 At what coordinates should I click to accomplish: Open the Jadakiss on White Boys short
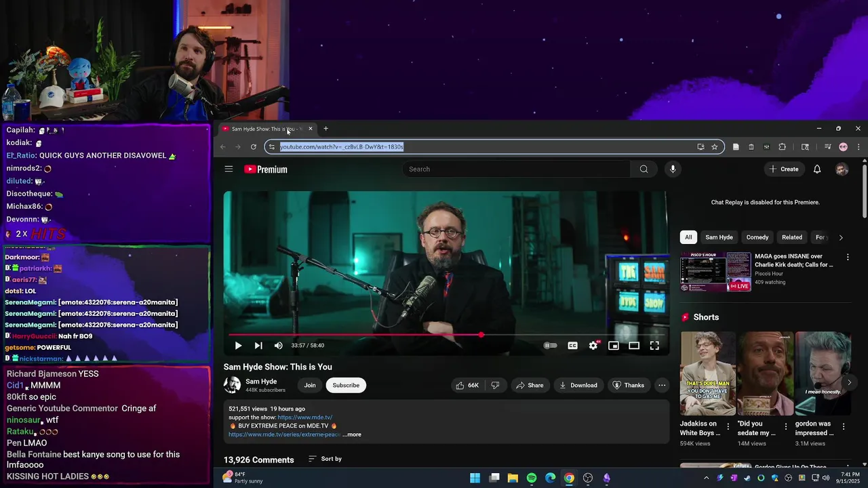tap(708, 373)
